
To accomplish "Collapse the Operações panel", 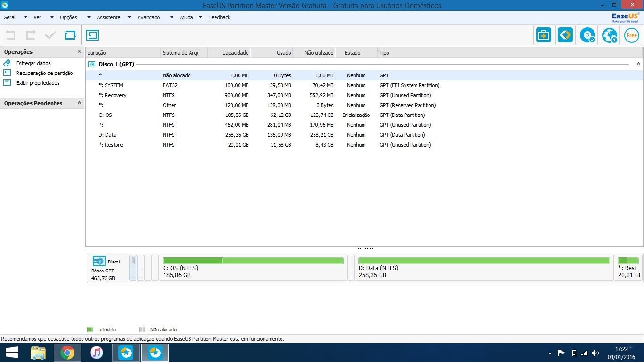I will [79, 51].
